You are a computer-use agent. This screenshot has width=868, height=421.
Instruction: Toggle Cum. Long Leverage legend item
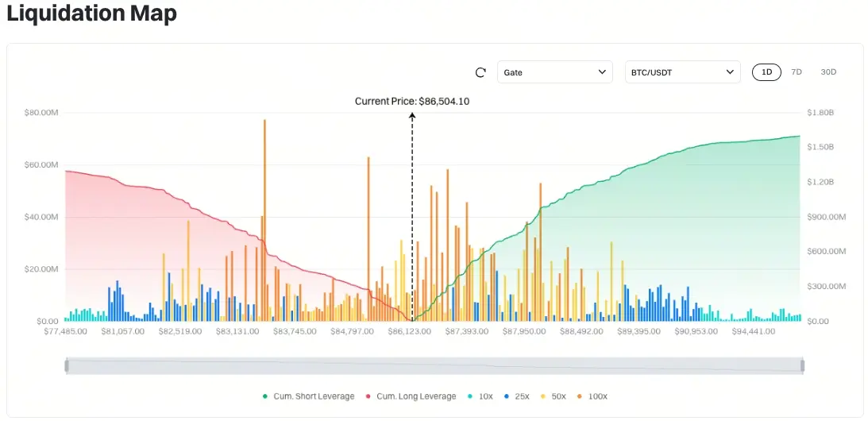tap(411, 396)
